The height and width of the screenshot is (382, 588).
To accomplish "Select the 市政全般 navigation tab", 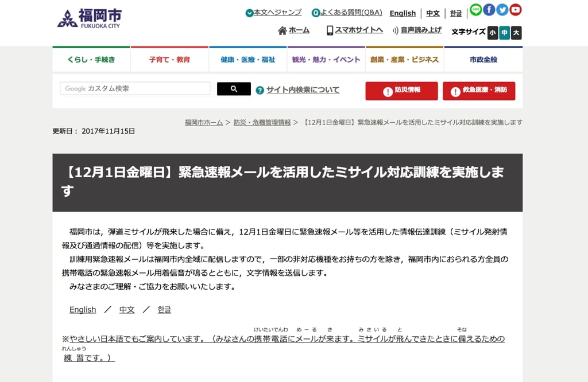I will pos(483,60).
